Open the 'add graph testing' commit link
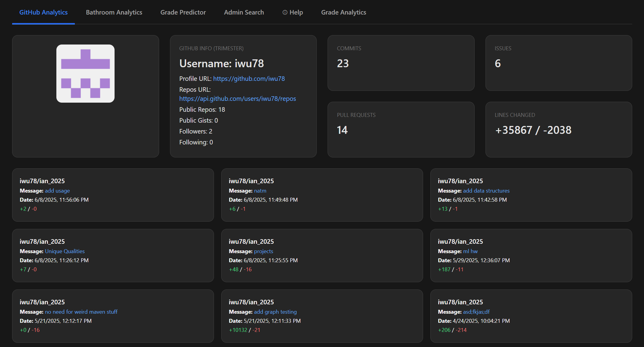Viewport: 644px width, 347px height. [275, 312]
